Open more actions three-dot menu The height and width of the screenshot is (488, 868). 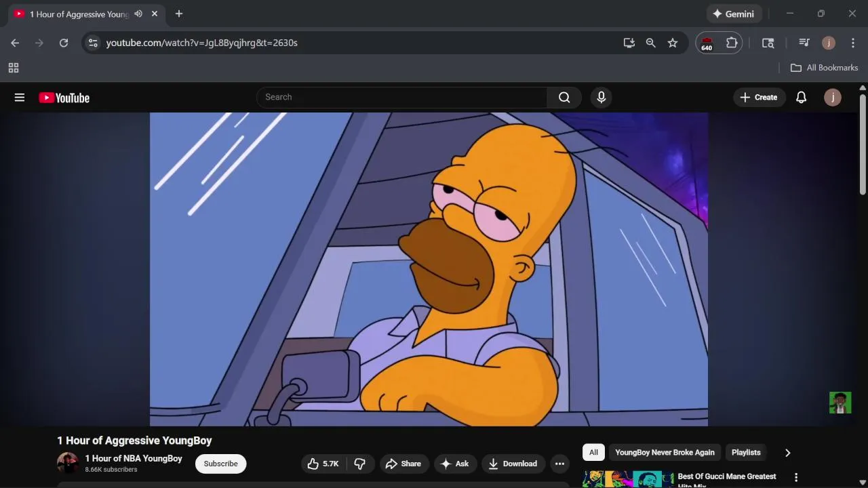point(559,464)
